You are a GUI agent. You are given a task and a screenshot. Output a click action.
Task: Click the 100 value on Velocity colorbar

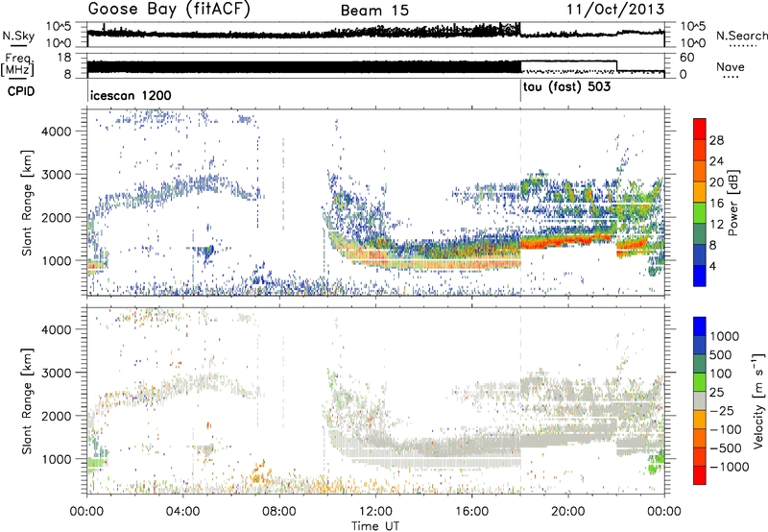tap(721, 374)
